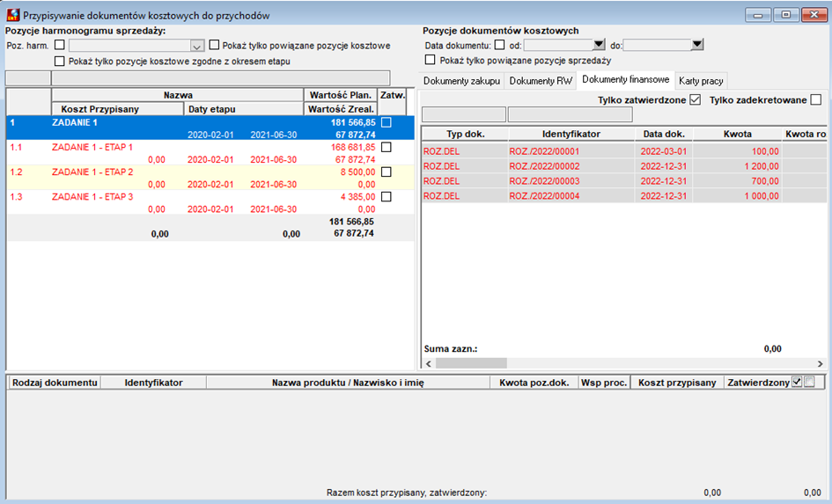Open the Karty pracy tab
Image resolution: width=832 pixels, height=504 pixels.
(x=701, y=81)
